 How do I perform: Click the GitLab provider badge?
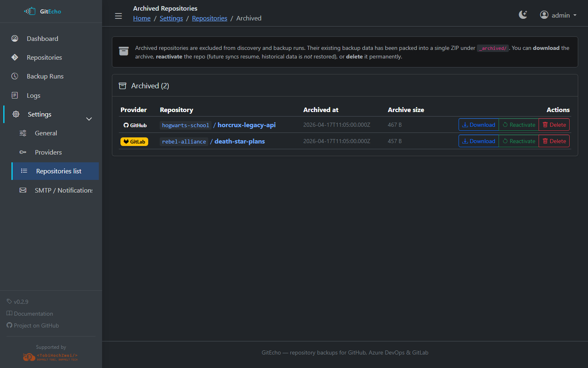[x=134, y=142]
